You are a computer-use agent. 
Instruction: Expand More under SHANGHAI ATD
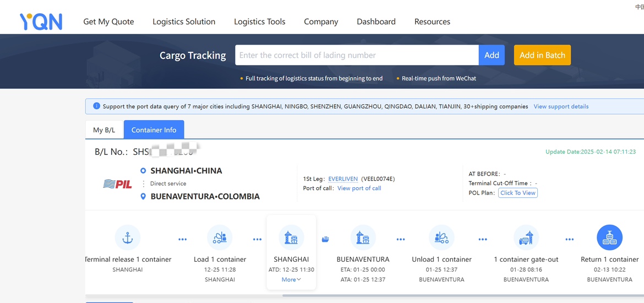point(291,279)
